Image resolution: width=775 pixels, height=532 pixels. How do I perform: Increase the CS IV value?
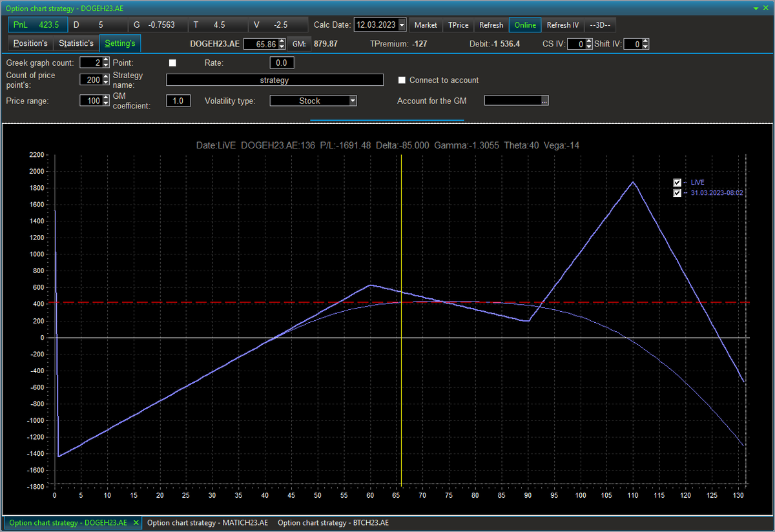[589, 41]
